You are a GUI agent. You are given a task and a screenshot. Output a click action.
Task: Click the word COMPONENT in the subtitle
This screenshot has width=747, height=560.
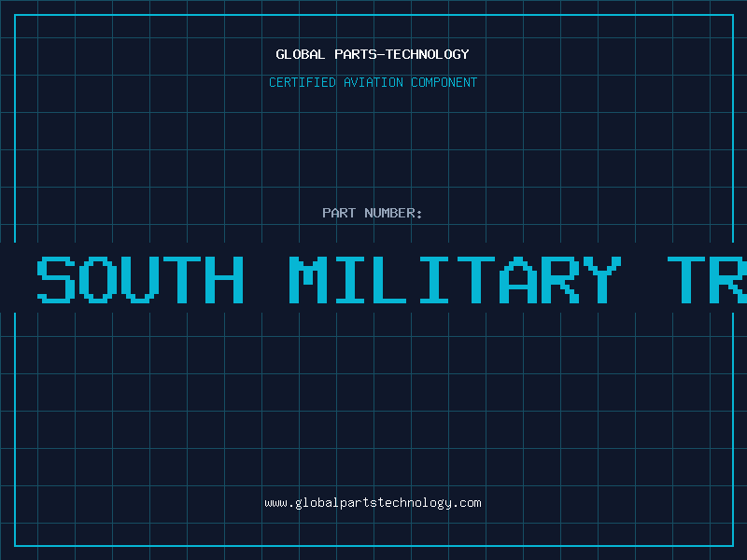tap(444, 82)
